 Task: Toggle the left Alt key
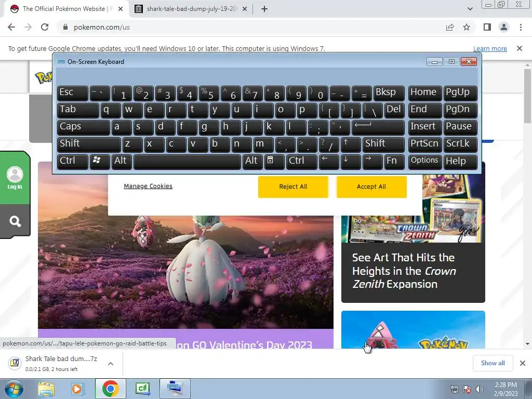[x=122, y=162]
